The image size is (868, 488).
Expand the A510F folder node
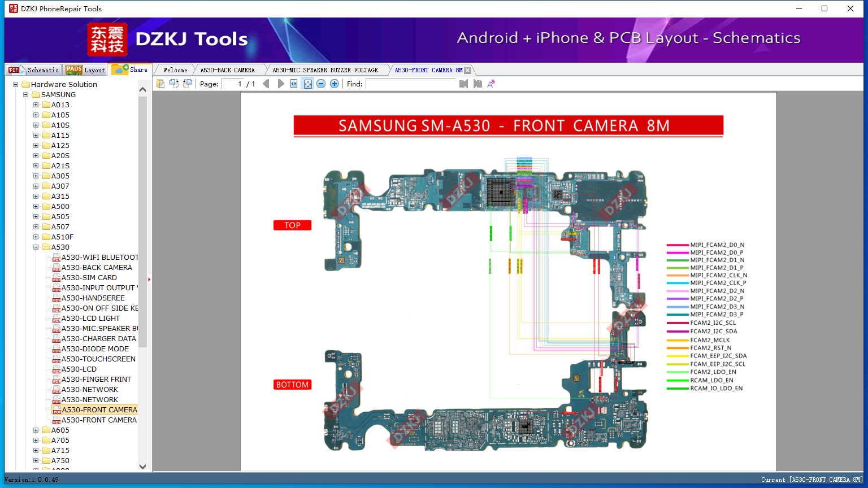36,237
